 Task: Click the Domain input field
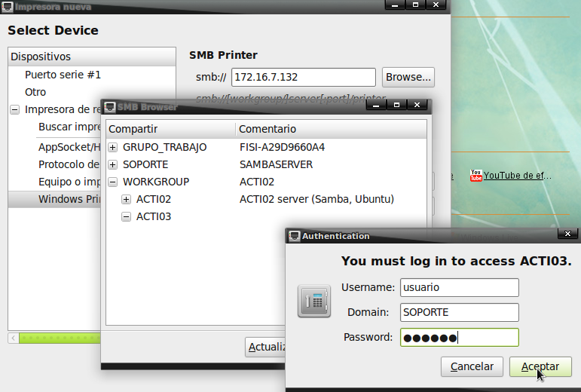pos(459,312)
